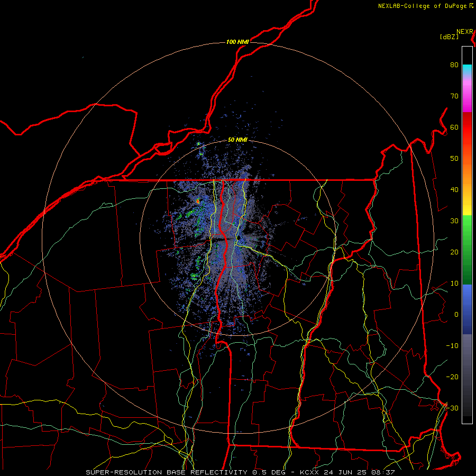
Task: Click the [dBZ] legend unit label
Action: click(x=449, y=37)
